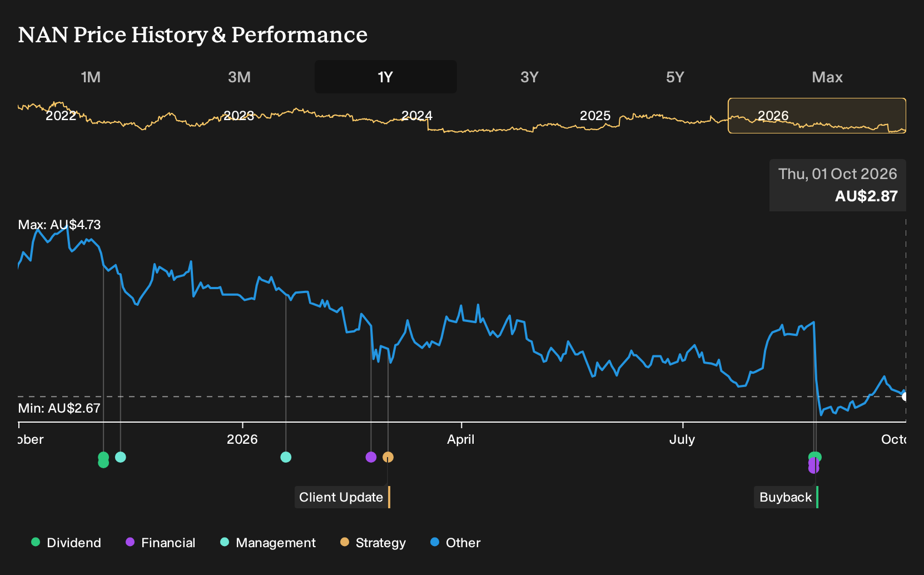This screenshot has width=924, height=575.
Task: Click the purple Financial dot before April
Action: point(371,457)
